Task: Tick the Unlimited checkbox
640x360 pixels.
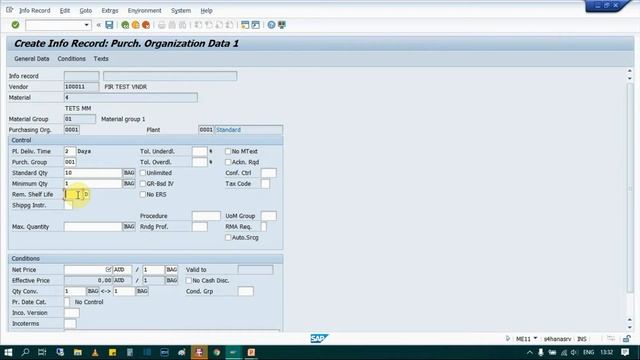Action: pyautogui.click(x=143, y=173)
